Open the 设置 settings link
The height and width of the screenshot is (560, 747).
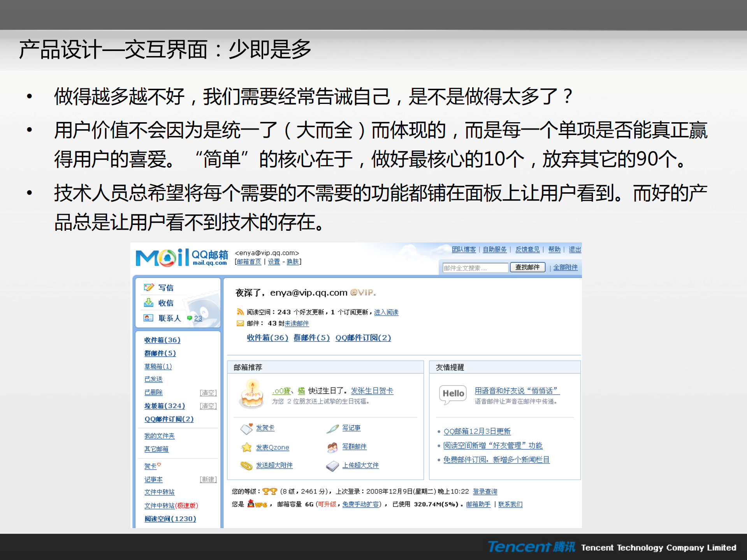(x=274, y=262)
